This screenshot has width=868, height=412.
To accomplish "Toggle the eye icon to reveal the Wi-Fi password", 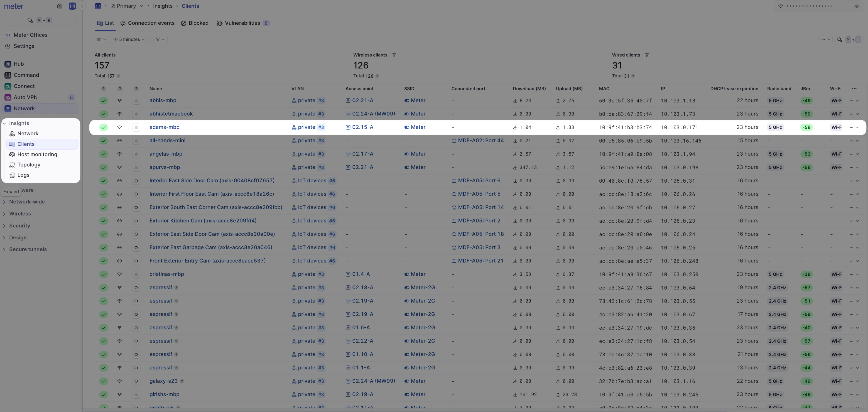I will coord(856,6).
